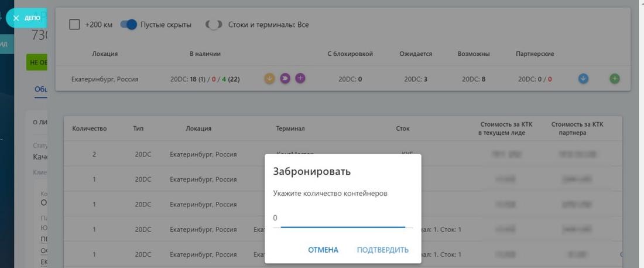The height and width of the screenshot is (268, 644).
Task: Click the Тип column header
Action: 138,128
